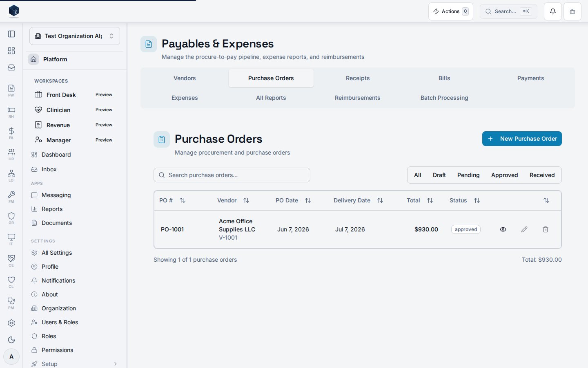Image resolution: width=588 pixels, height=368 pixels.
Task: Open Clinician workspace
Action: click(74, 110)
